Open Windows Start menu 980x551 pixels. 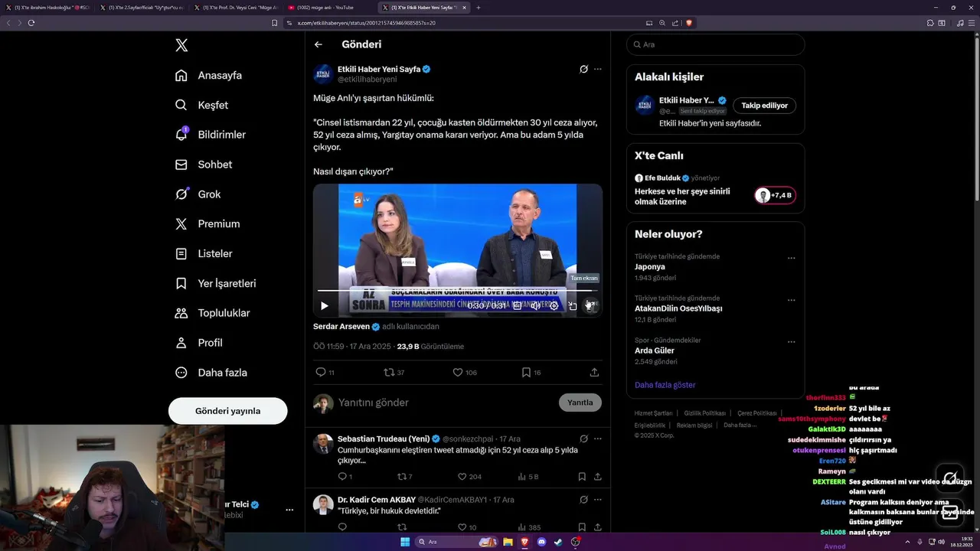click(x=405, y=542)
